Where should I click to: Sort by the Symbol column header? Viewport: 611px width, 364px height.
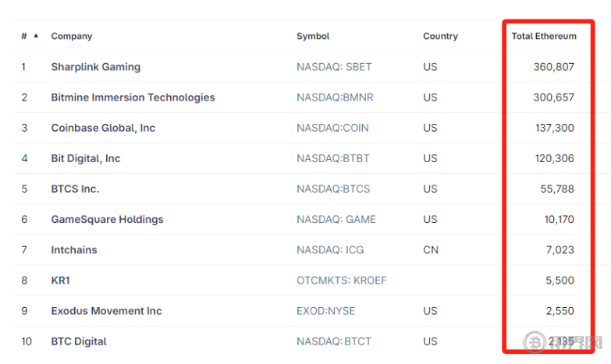(313, 36)
